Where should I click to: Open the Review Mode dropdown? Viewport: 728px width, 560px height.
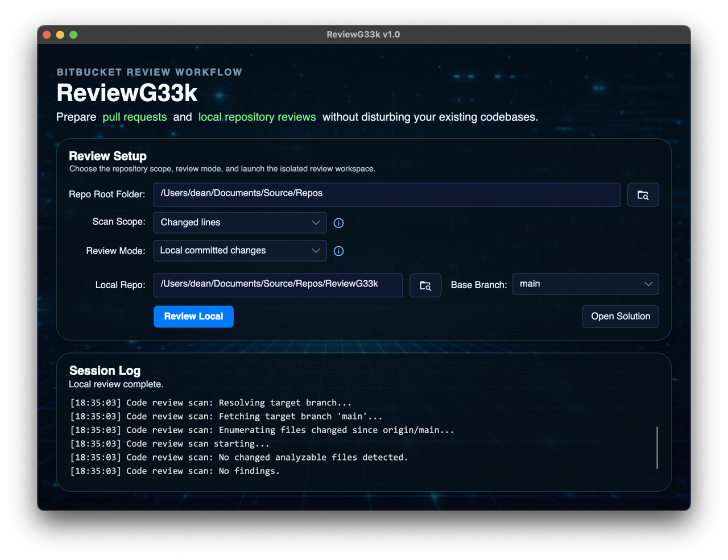click(239, 250)
